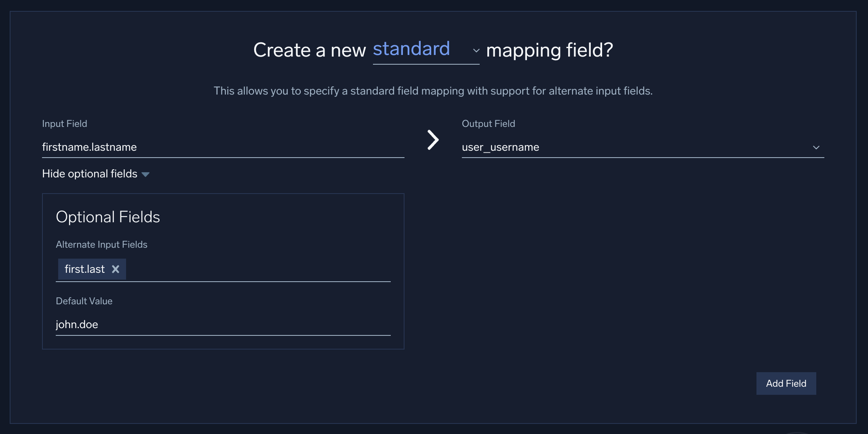Image resolution: width=868 pixels, height=434 pixels.
Task: Click the standard text in the heading
Action: tap(412, 49)
